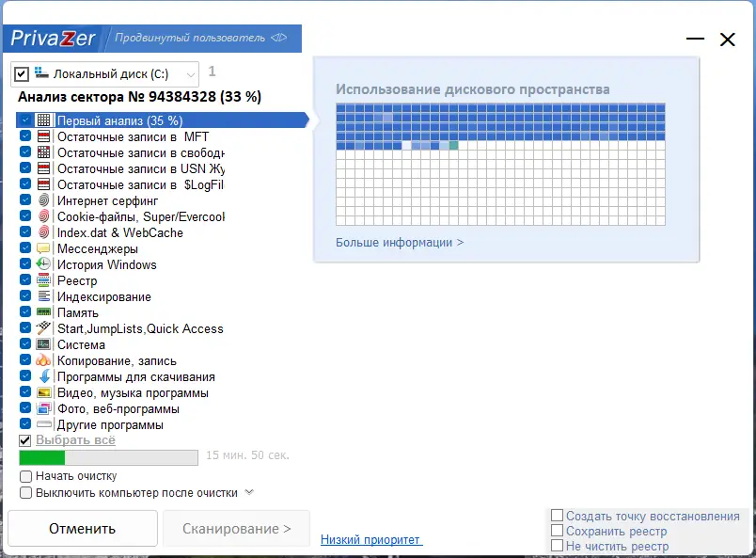Click the Отменить button
Viewport: 756px width, 558px height.
[x=83, y=529]
